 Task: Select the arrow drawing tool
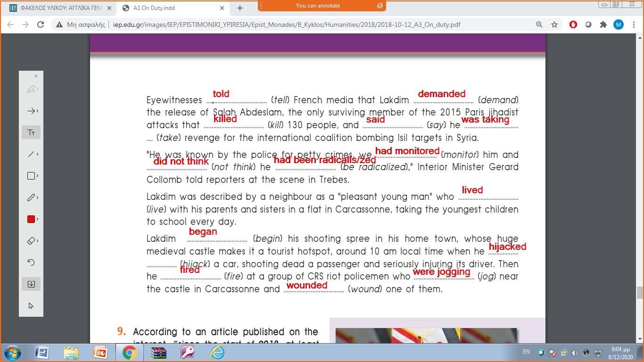[x=31, y=111]
